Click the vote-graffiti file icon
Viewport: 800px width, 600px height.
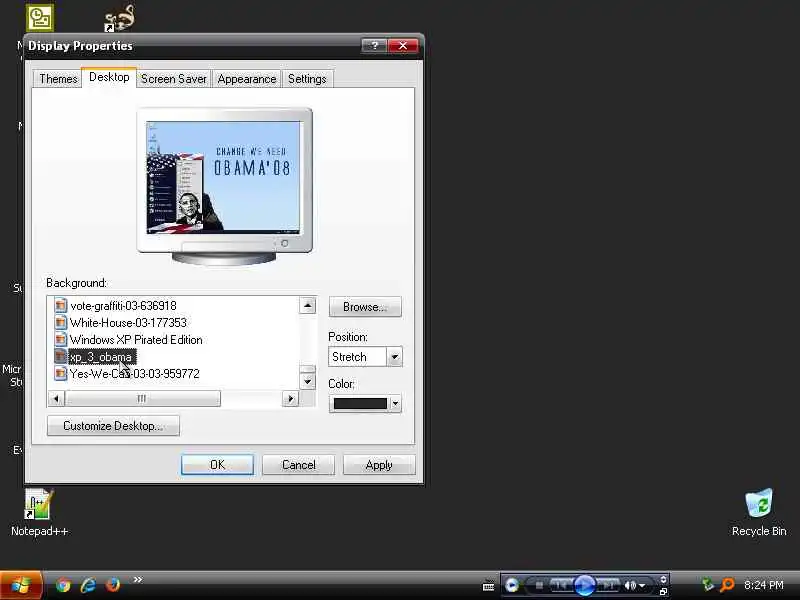(x=60, y=306)
